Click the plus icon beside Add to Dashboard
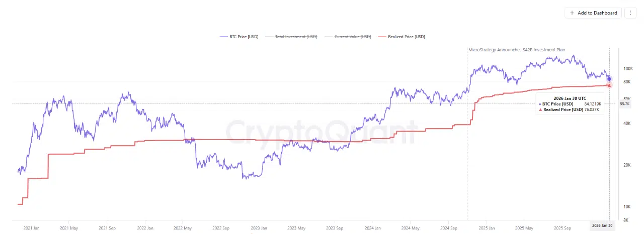The width and height of the screenshot is (644, 234). (x=572, y=13)
